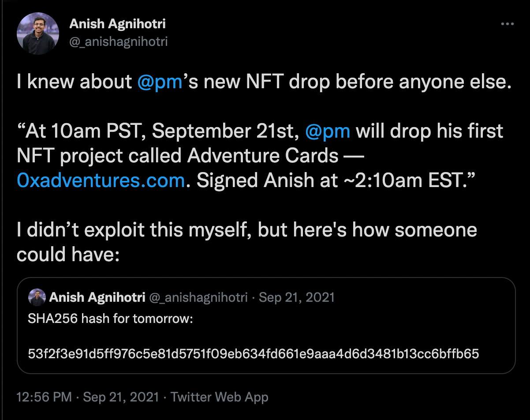Open the bold Anish Agnihotri author name
The height and width of the screenshot is (420, 530).
coord(118,24)
